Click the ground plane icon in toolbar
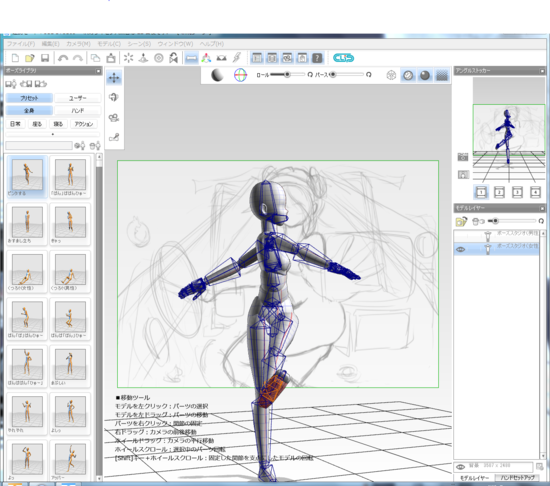550x486 pixels. (x=221, y=58)
